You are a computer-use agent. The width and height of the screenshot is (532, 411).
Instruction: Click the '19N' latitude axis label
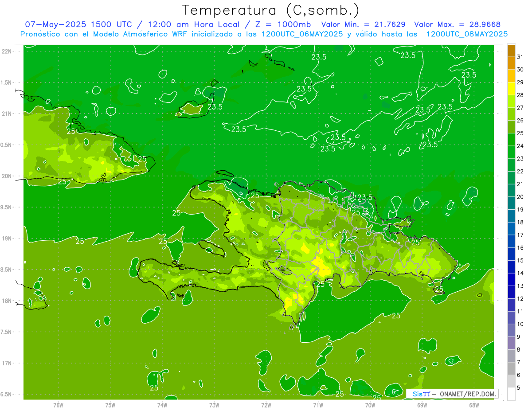point(7,238)
